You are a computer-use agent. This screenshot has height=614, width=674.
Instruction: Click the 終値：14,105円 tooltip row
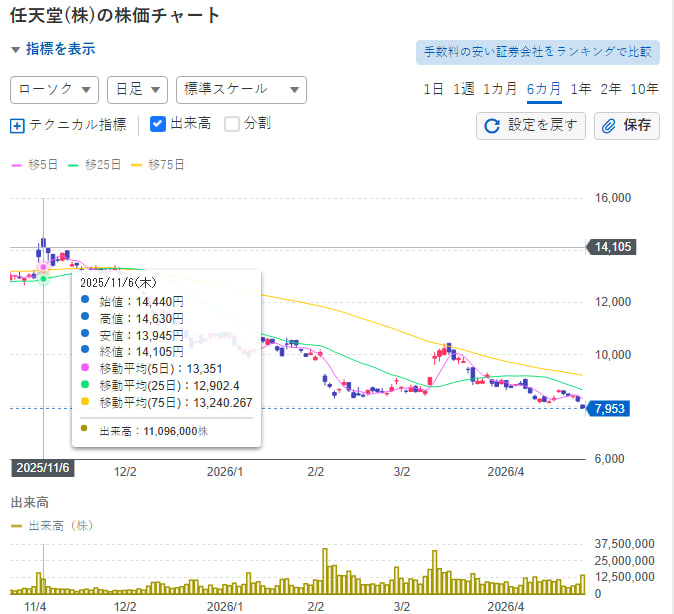(132, 352)
